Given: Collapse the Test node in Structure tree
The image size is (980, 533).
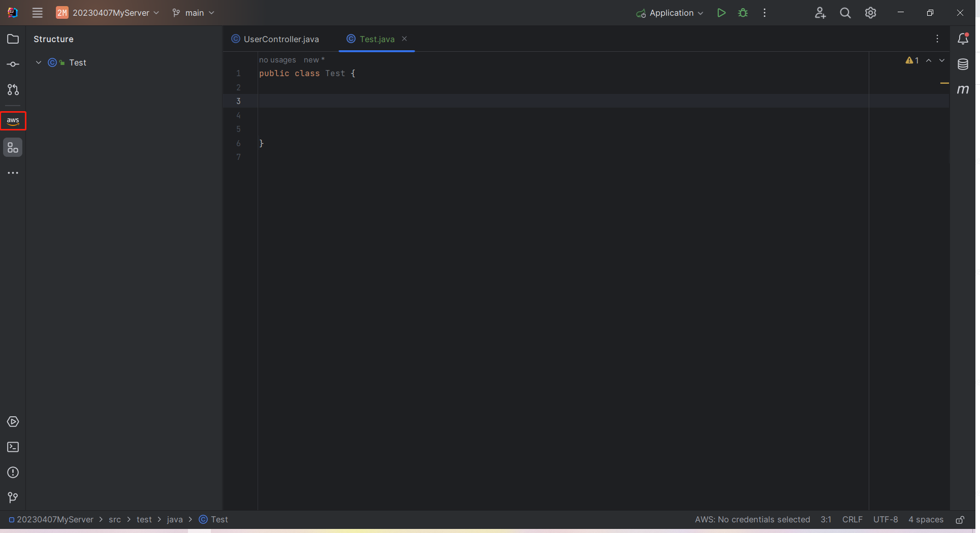Looking at the screenshot, I should pyautogui.click(x=39, y=62).
